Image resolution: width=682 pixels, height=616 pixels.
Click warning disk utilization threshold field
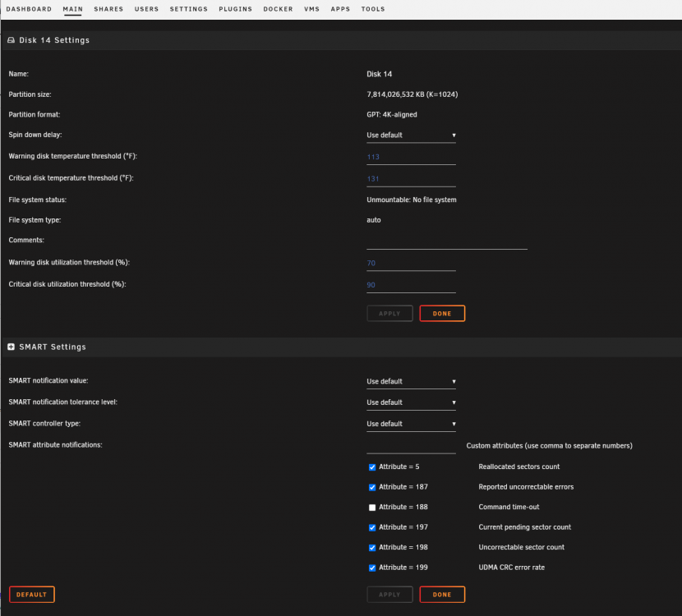(411, 263)
